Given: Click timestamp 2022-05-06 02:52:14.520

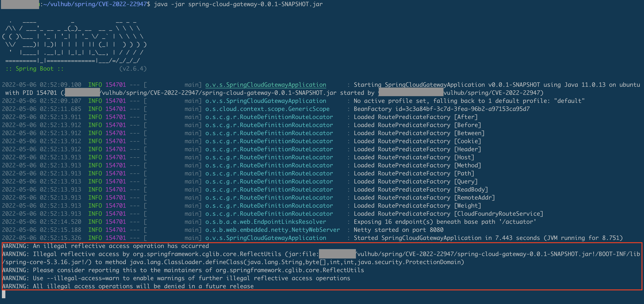Looking at the screenshot, I should [42, 222].
